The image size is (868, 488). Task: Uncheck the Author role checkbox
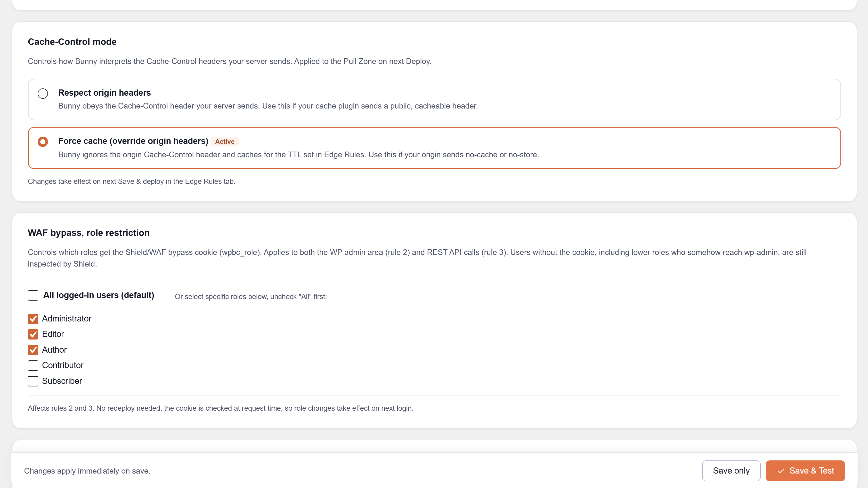33,350
